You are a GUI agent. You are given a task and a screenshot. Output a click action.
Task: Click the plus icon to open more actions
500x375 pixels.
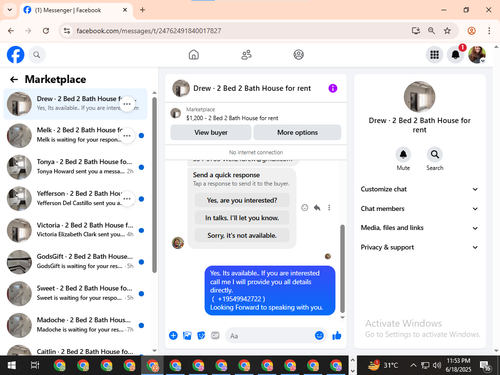173,335
